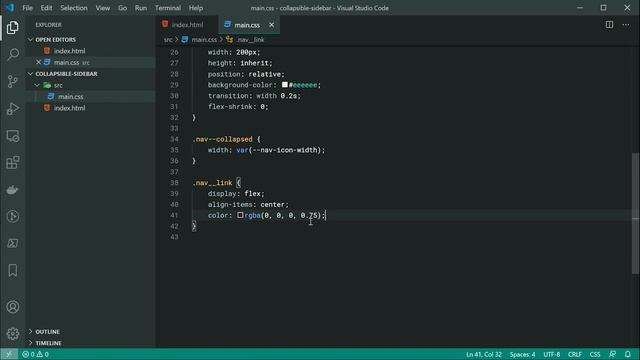640x360 pixels.
Task: Click the .nav__link breadcrumb symbol
Action: point(251,40)
